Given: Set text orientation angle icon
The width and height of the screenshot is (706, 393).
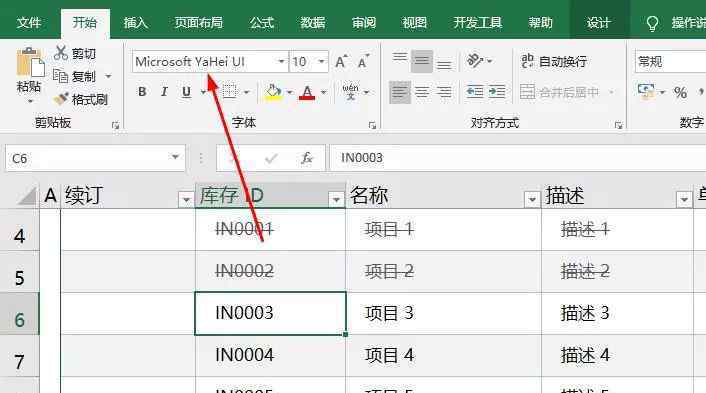Looking at the screenshot, I should (475, 60).
